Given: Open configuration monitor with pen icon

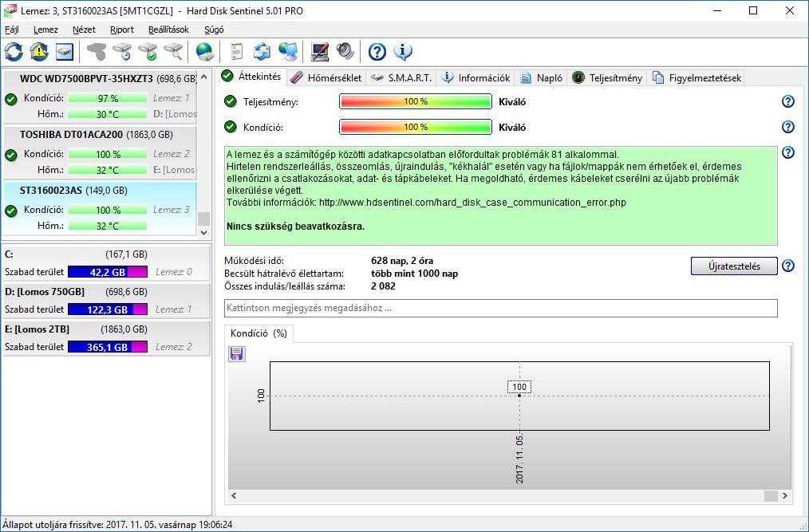Looking at the screenshot, I should [x=320, y=52].
